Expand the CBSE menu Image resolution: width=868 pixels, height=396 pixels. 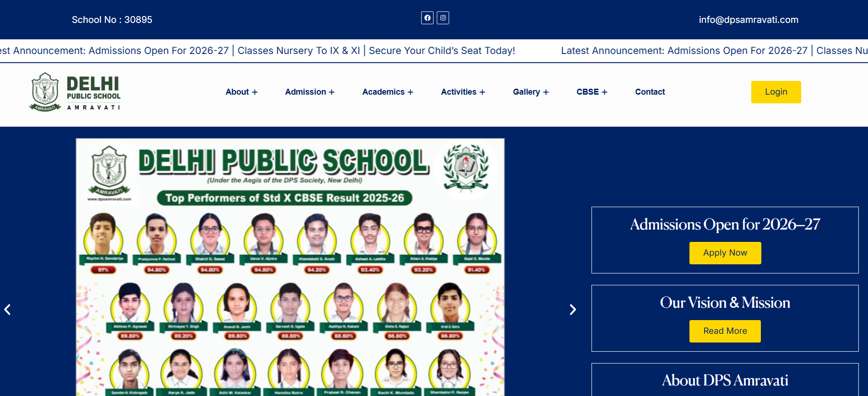[592, 92]
